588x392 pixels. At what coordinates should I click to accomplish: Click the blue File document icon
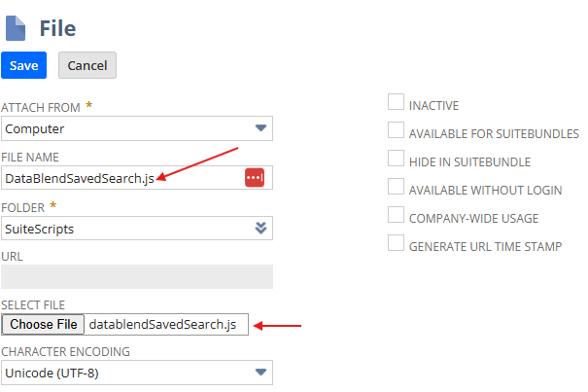pos(16,28)
